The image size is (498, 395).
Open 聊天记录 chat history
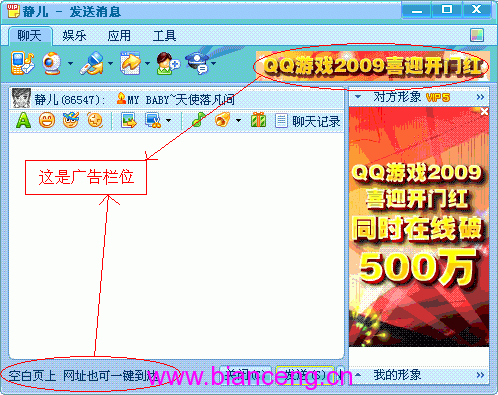pos(308,121)
